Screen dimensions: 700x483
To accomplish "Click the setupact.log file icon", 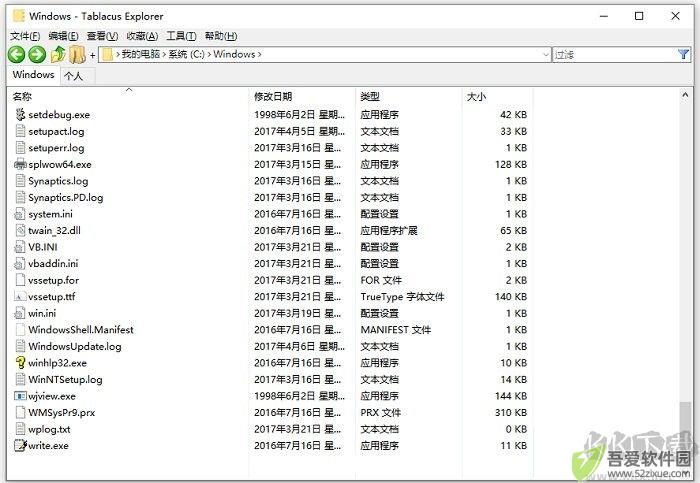I will pos(20,131).
